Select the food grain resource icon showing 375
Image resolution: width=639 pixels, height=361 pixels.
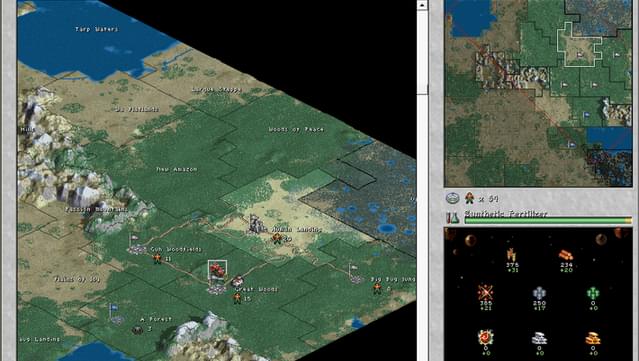coord(512,255)
